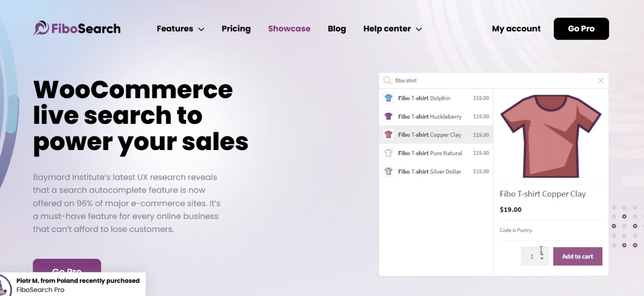Click the Add to cart button

pos(577,256)
